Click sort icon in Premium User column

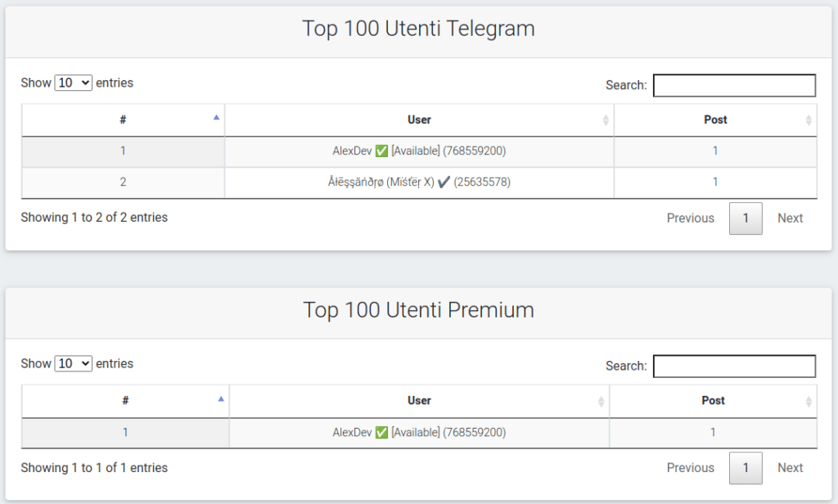coord(601,401)
